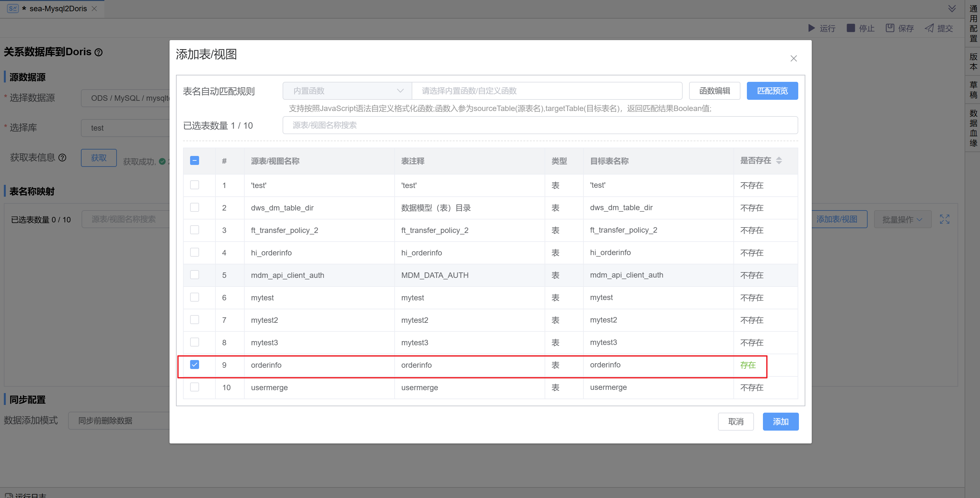Focus the 源表/视图名称搜索 field in dialog
Screen dimensions: 980x498
coord(539,125)
